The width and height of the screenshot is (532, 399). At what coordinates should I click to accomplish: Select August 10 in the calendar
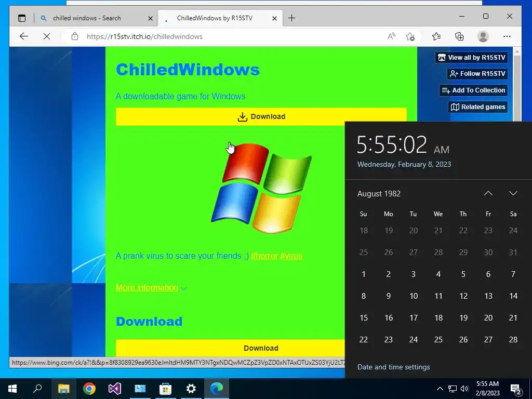(x=413, y=296)
